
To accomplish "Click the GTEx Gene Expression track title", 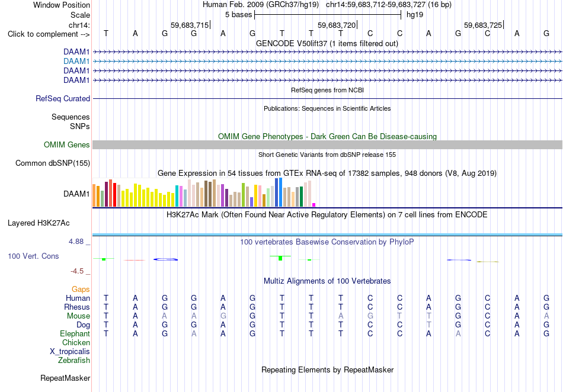I will pos(327,173).
